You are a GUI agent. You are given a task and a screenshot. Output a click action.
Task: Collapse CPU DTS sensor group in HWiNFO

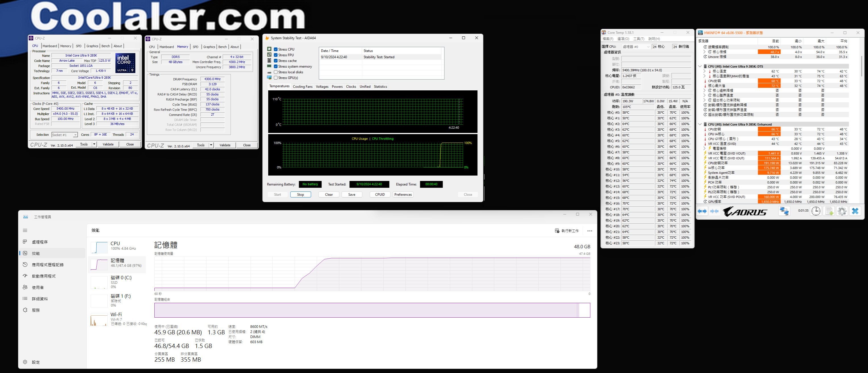[700, 66]
